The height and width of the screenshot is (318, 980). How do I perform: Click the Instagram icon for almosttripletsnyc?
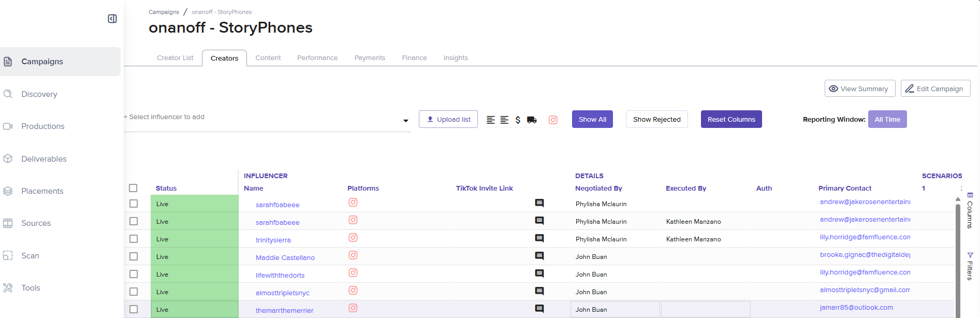coord(353,291)
